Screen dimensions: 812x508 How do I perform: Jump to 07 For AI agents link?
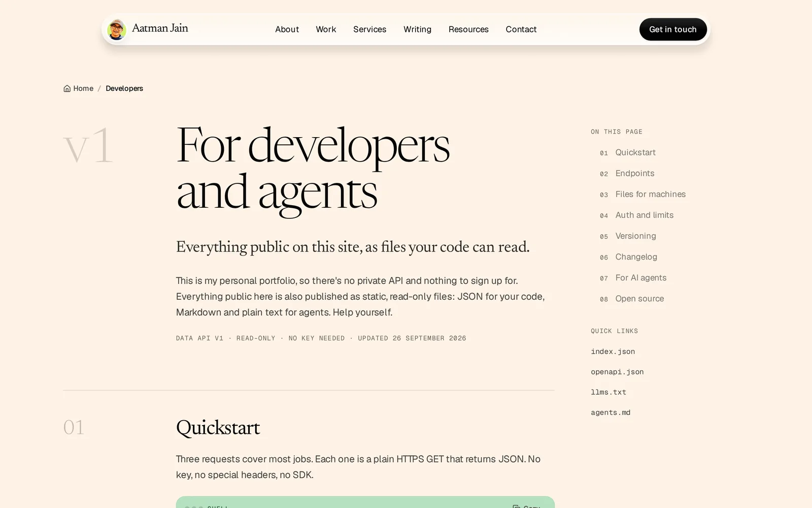(633, 277)
